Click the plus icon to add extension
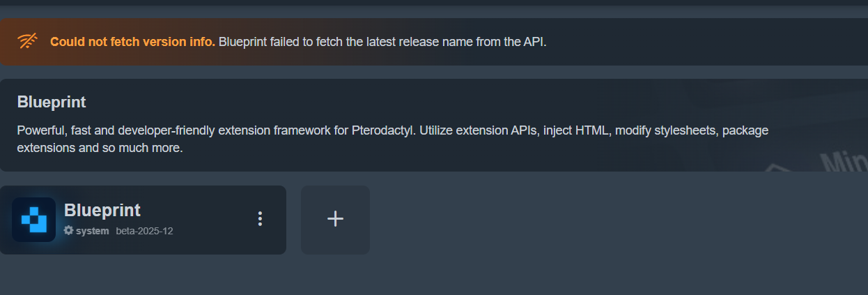This screenshot has height=295, width=868. tap(335, 219)
